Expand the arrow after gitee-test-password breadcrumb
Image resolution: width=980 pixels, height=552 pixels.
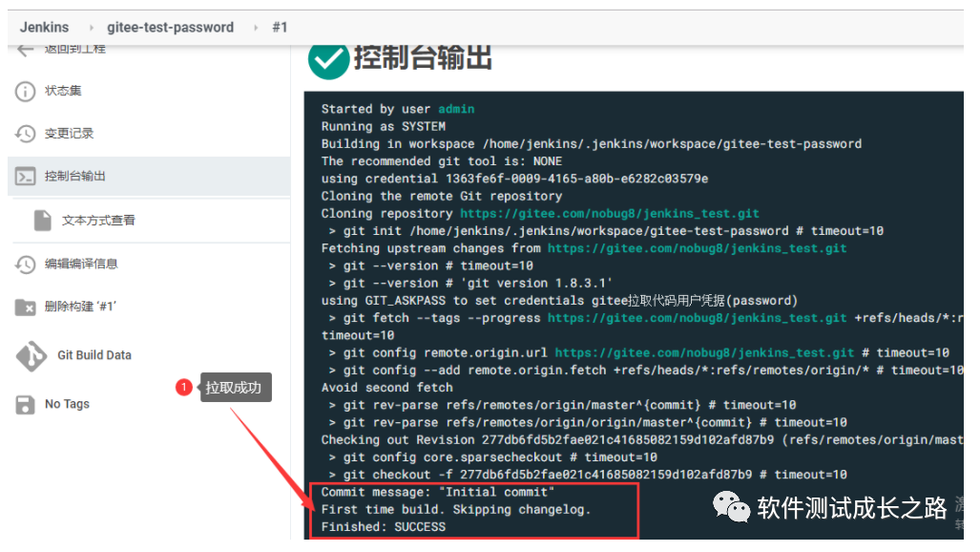pos(256,28)
